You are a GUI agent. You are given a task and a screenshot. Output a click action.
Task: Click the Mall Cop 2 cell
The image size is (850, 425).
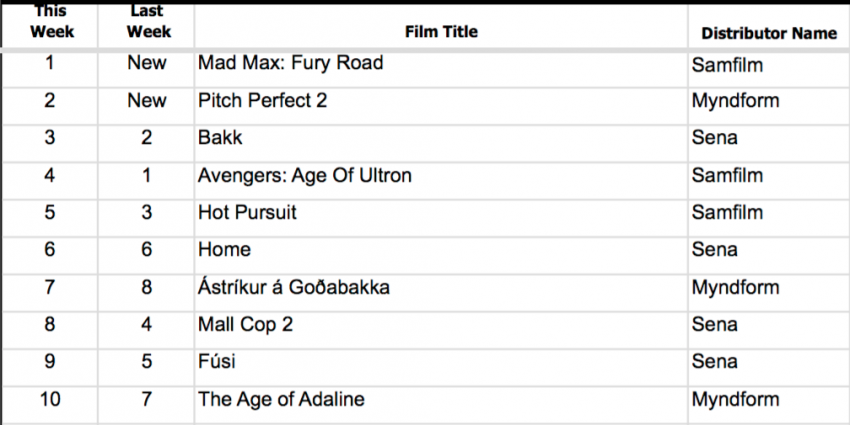pyautogui.click(x=441, y=330)
